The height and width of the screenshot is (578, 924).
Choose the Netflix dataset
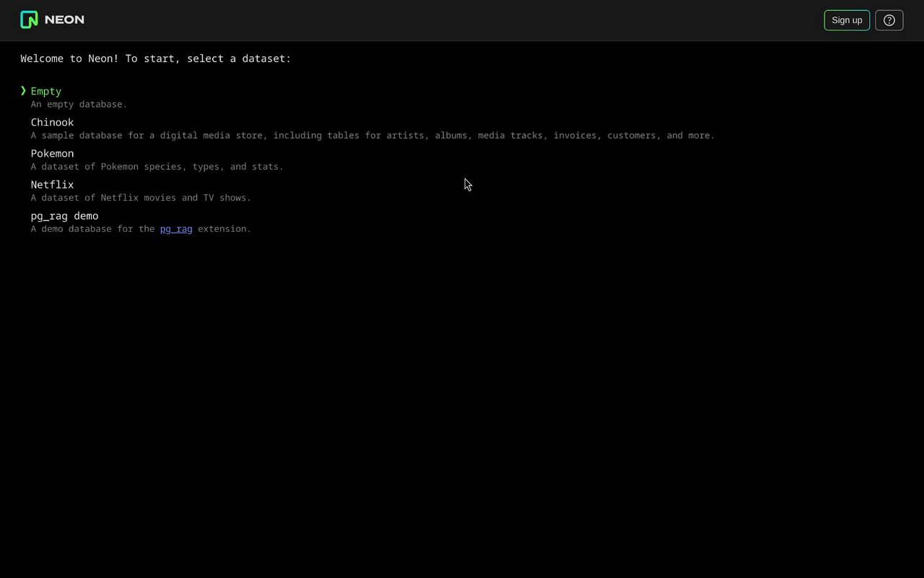(52, 184)
